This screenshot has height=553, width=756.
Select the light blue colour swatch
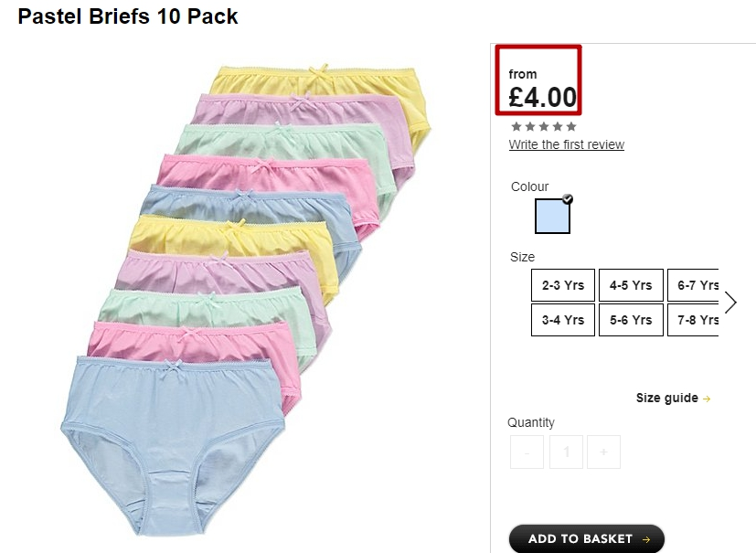pyautogui.click(x=552, y=217)
